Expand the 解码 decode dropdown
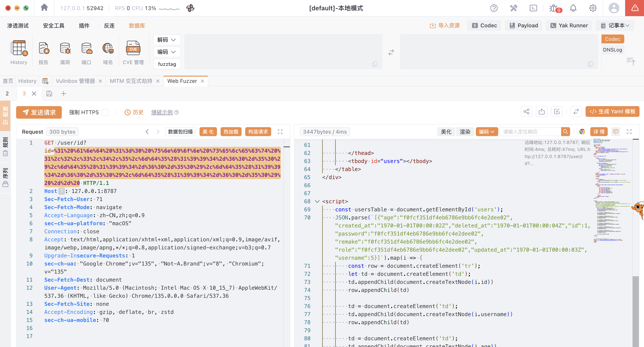The height and width of the screenshot is (347, 644). [x=167, y=40]
